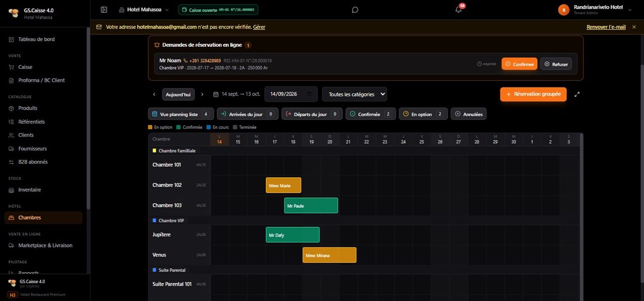The width and height of the screenshot is (644, 301).
Task: Click the Venus room label
Action: 159,255
